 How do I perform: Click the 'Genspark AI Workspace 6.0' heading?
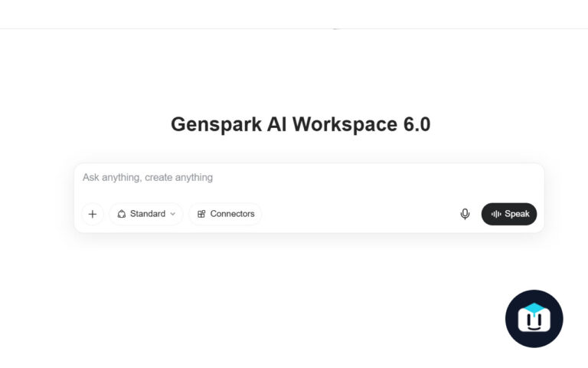(301, 124)
